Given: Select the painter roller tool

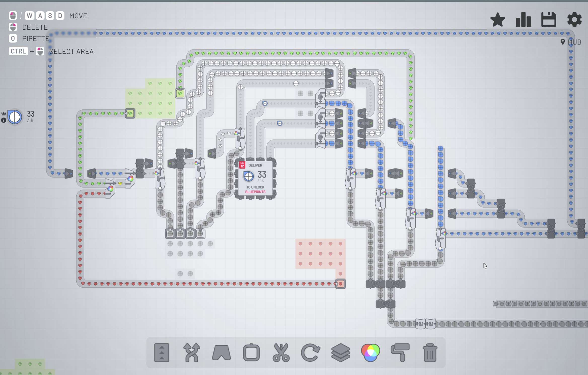Looking at the screenshot, I should point(400,352).
